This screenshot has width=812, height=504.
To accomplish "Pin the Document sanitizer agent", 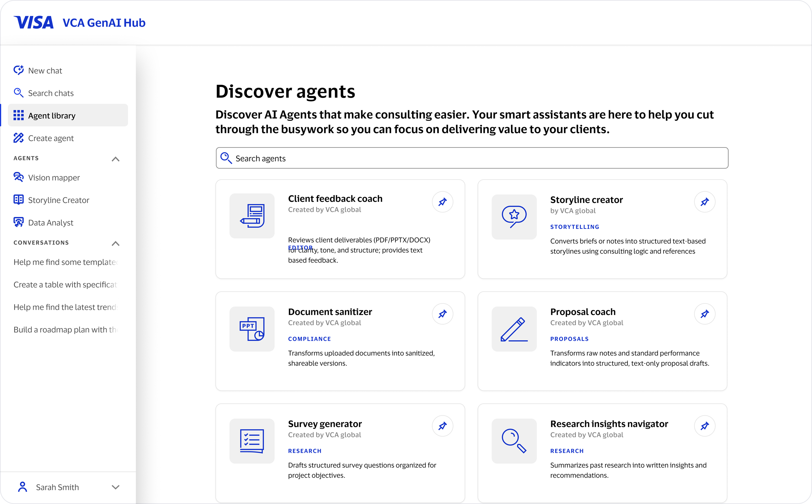I will click(443, 314).
